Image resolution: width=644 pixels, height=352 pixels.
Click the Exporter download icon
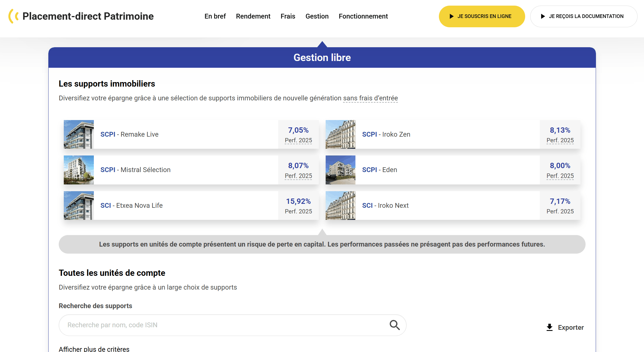(x=549, y=327)
